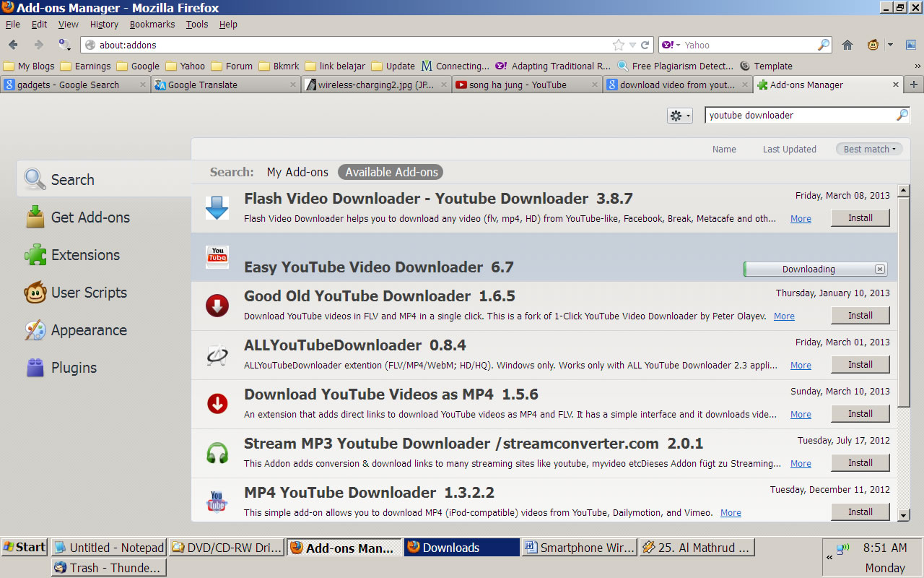Go to the Firefox home page

847,45
